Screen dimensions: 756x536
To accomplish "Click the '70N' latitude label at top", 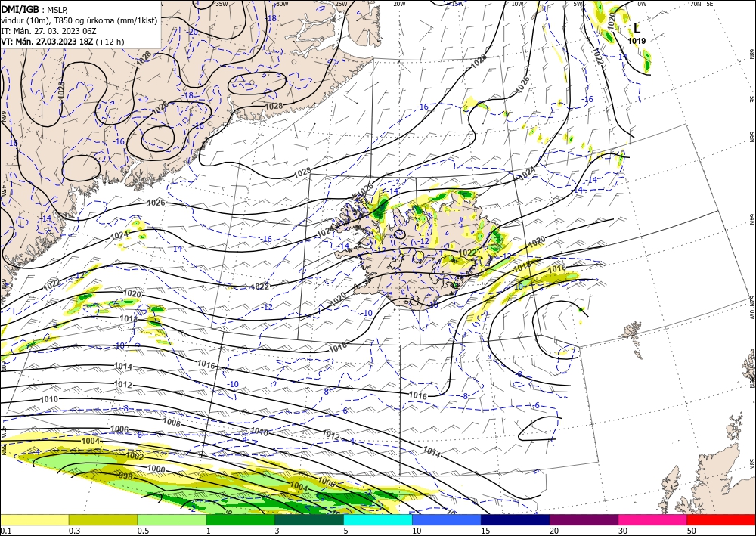I will (x=696, y=3).
